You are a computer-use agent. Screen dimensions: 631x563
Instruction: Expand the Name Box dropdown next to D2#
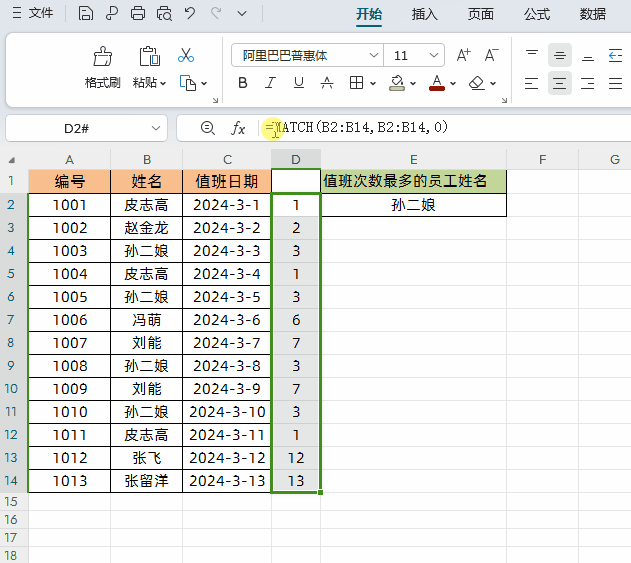(156, 128)
